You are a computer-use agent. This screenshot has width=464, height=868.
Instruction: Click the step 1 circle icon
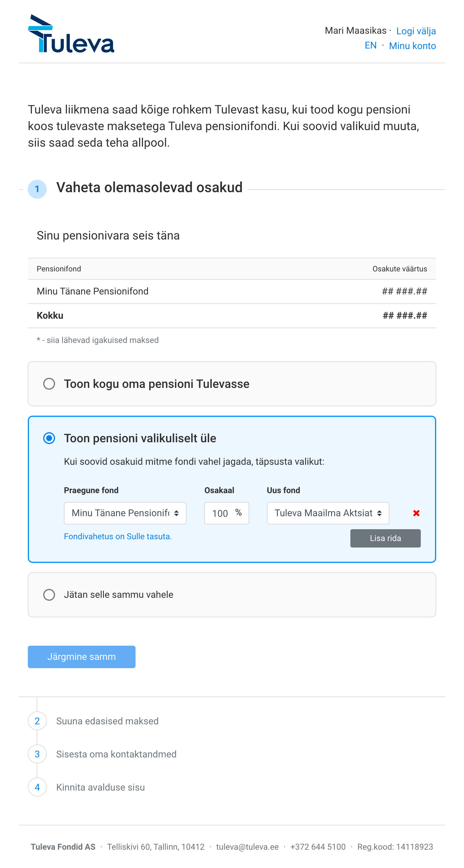click(x=37, y=189)
